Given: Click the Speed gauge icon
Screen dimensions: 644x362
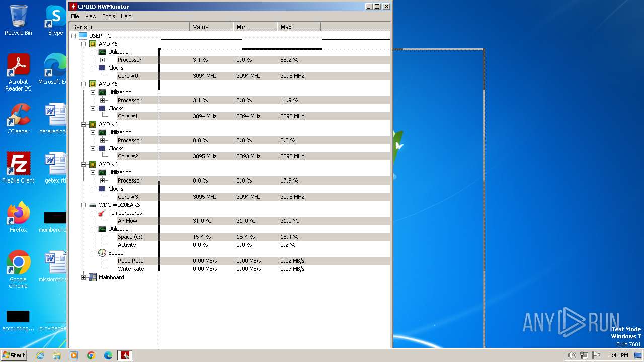Looking at the screenshot, I should coord(102,253).
